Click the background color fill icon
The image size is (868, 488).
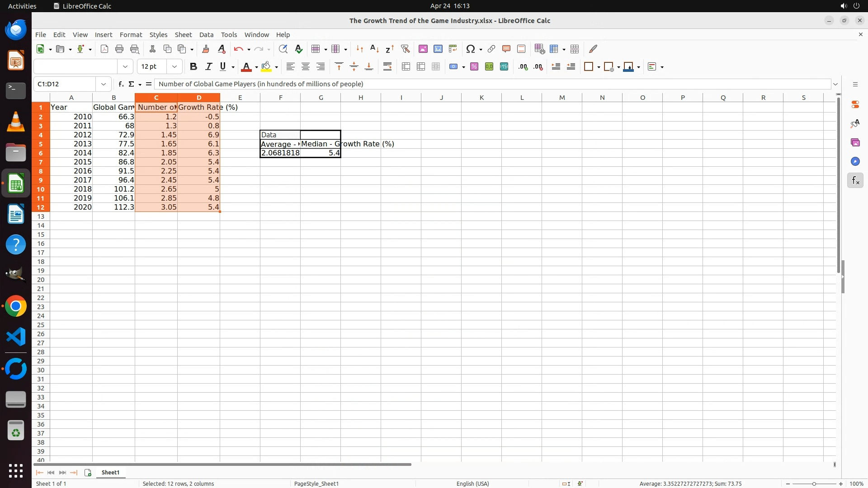point(266,67)
